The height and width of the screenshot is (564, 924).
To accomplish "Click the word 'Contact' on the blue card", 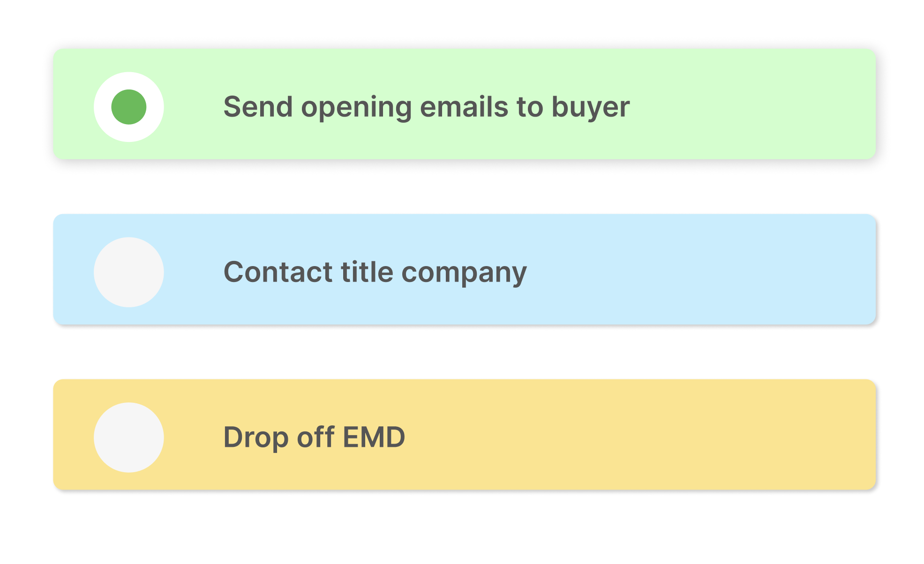I will (x=278, y=272).
